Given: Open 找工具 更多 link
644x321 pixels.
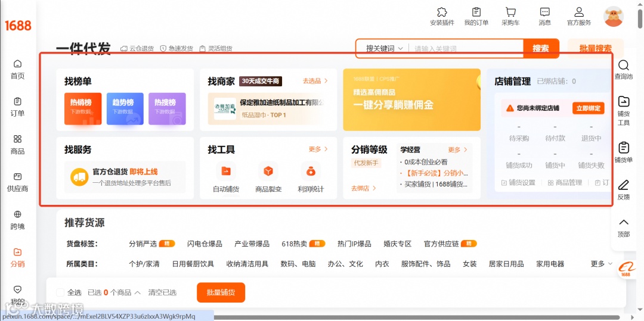Looking at the screenshot, I should (318, 149).
